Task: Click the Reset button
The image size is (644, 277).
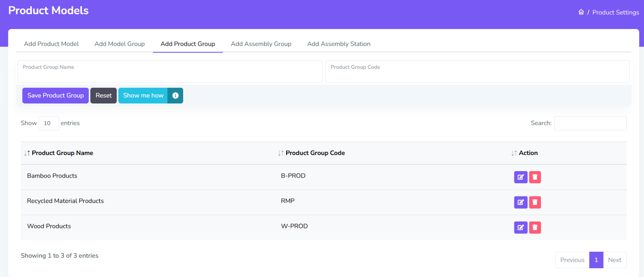Action: tap(103, 95)
